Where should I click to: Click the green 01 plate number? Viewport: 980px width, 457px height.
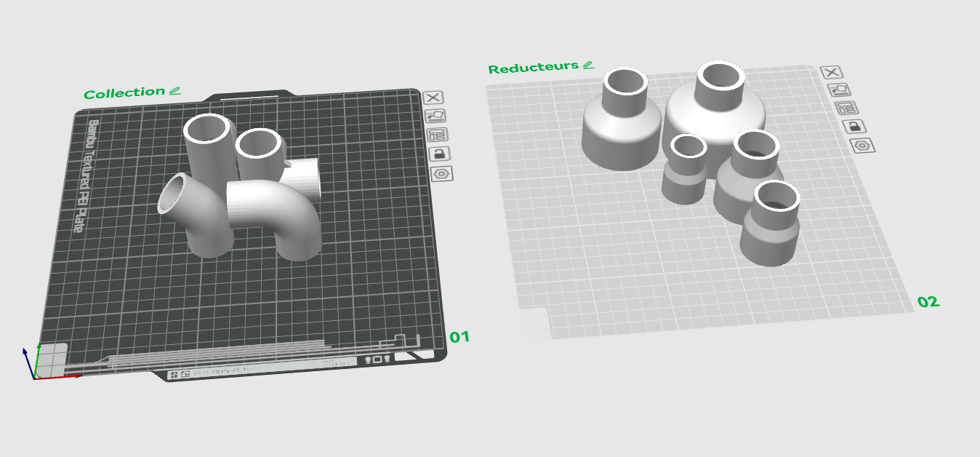[x=459, y=337]
